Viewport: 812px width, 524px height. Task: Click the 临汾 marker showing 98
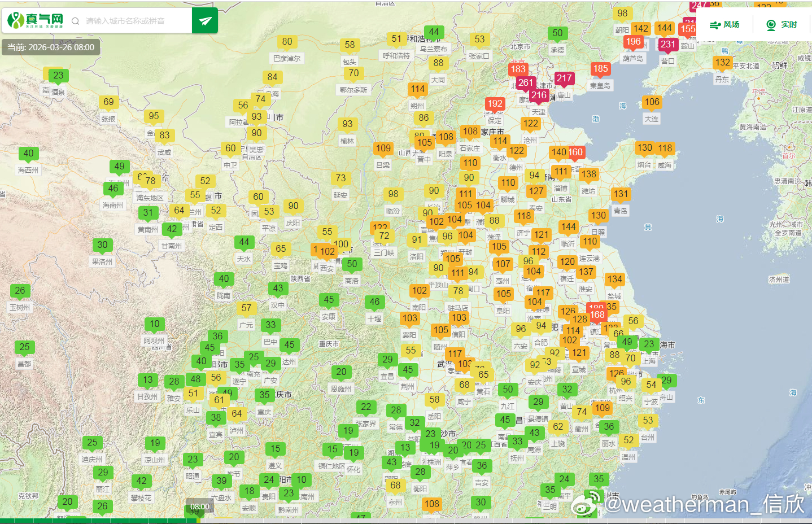393,195
